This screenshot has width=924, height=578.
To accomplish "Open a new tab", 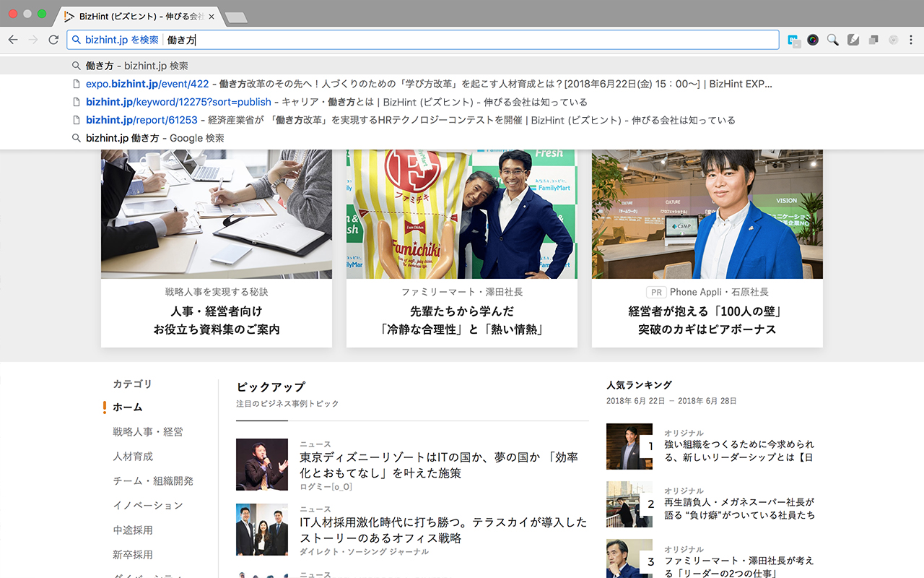I will pos(235,17).
